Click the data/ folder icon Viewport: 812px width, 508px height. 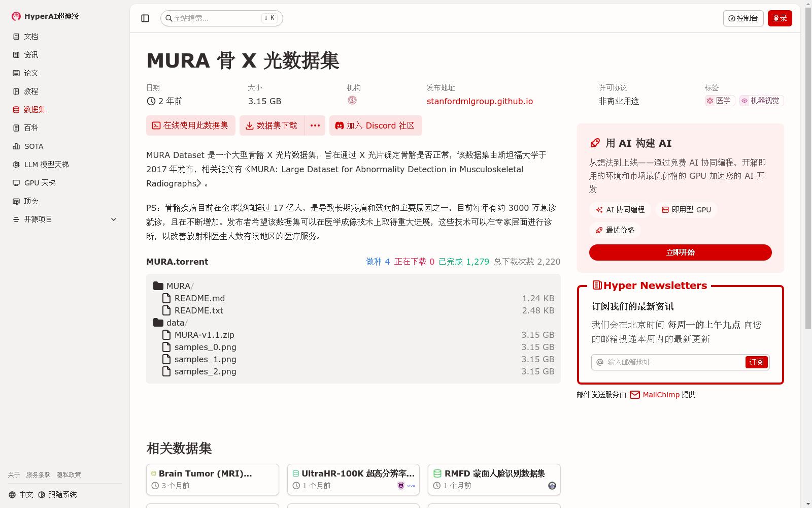(158, 323)
